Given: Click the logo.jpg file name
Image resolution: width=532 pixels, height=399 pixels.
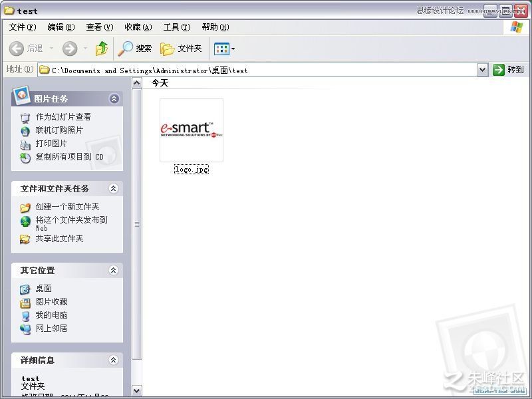Looking at the screenshot, I should coord(192,169).
